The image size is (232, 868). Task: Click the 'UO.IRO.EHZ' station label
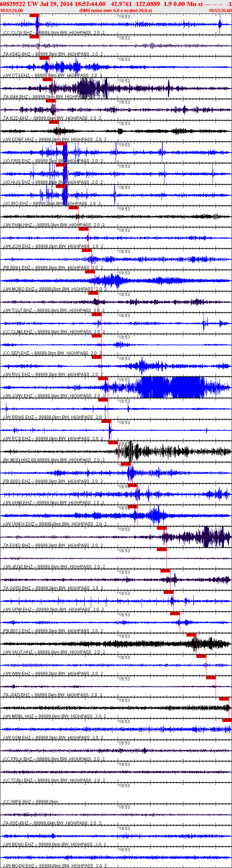coord(16,204)
